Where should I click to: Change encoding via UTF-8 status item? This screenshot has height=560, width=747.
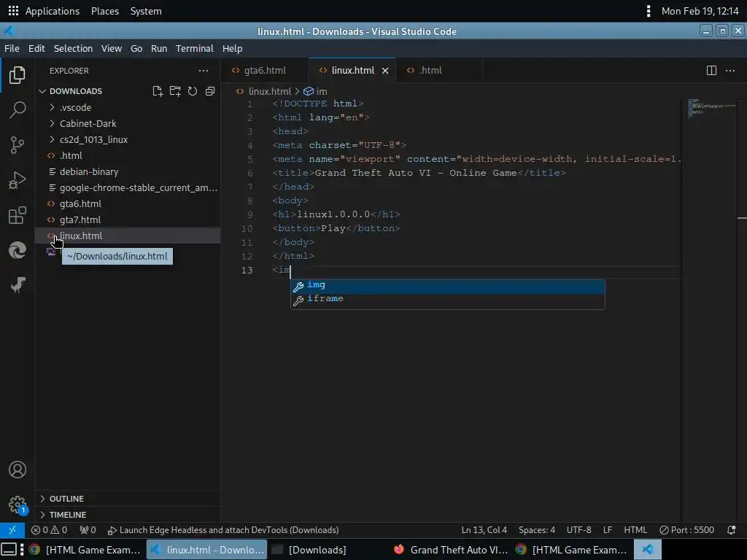578,530
